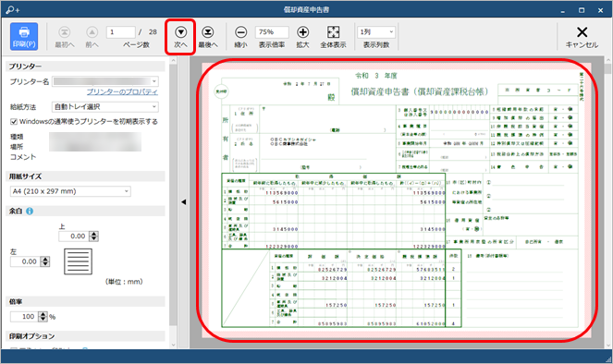Click the 左 margin value field
The width and height of the screenshot is (613, 364).
(x=25, y=261)
